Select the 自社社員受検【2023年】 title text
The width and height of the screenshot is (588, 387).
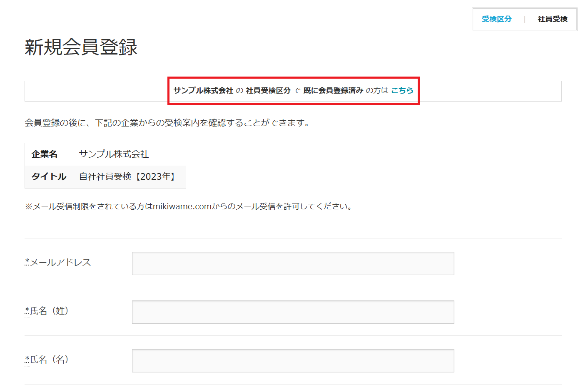[127, 176]
